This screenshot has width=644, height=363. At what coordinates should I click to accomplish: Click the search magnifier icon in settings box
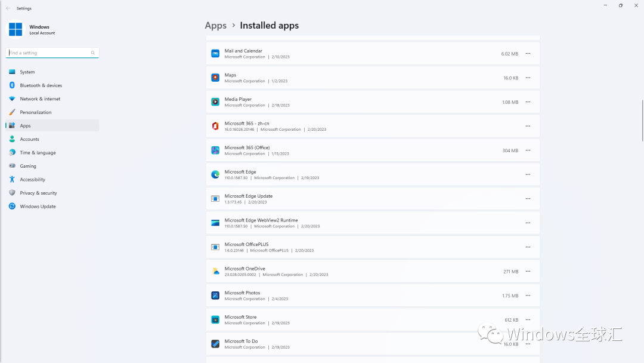[93, 53]
